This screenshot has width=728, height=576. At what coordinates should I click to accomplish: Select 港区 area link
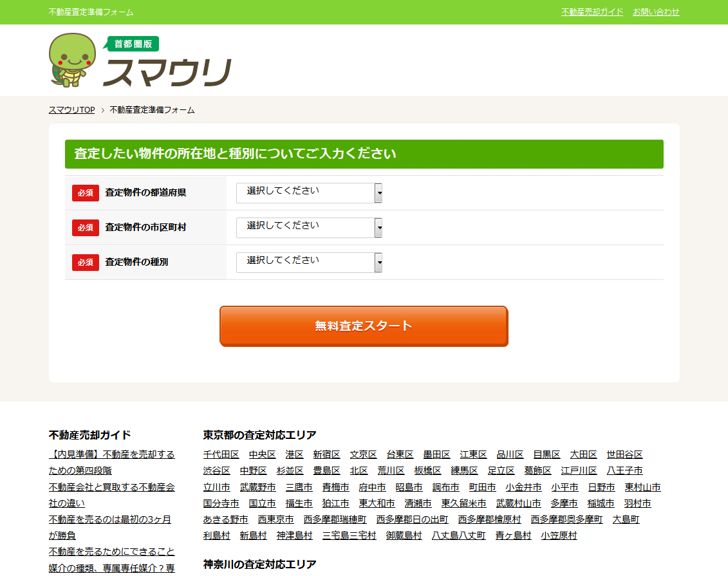(x=294, y=454)
